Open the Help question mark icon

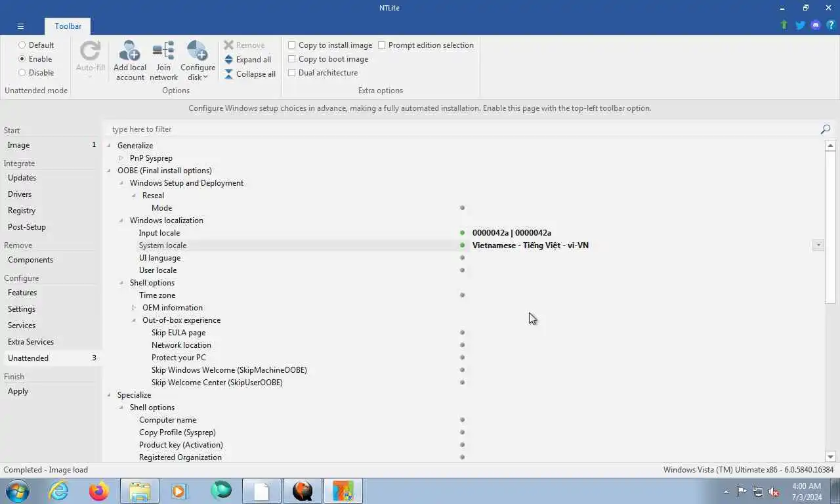coord(831,25)
